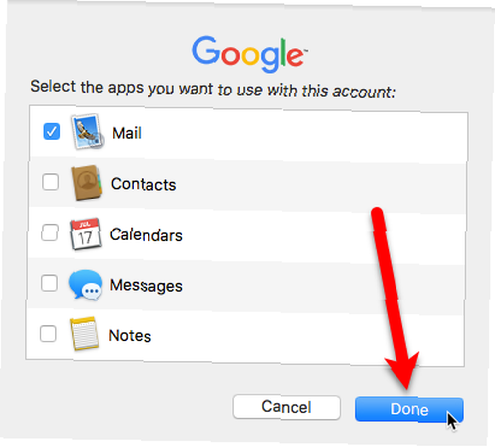Click the yellow Notes notepad icon
Image resolution: width=495 pixels, height=448 pixels.
click(84, 334)
